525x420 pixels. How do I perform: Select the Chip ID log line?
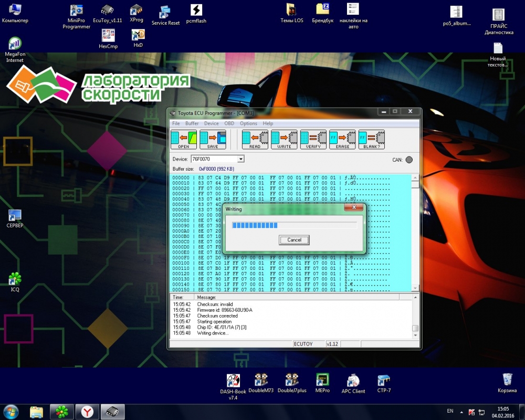click(x=222, y=327)
